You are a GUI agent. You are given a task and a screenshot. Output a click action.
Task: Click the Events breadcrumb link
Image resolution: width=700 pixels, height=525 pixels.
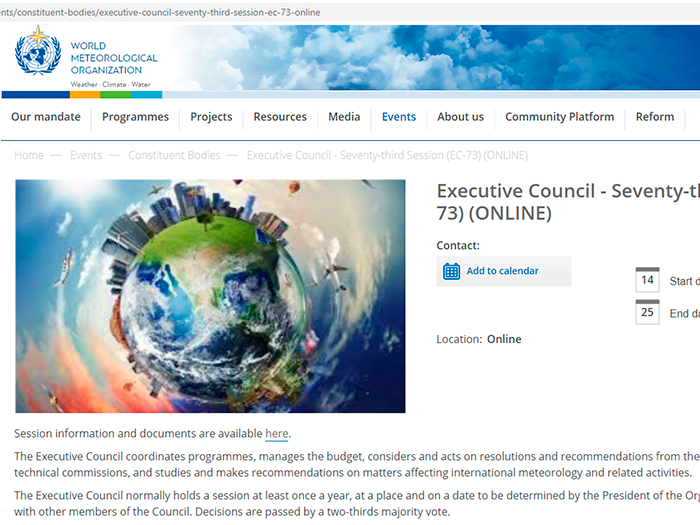pyautogui.click(x=86, y=156)
